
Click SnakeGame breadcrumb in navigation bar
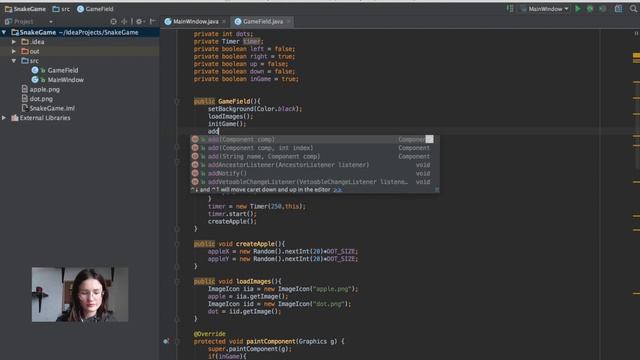[x=25, y=9]
